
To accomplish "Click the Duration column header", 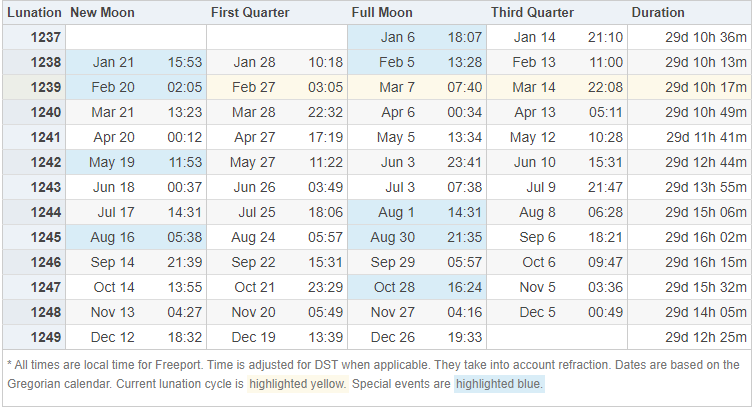I will coord(658,13).
